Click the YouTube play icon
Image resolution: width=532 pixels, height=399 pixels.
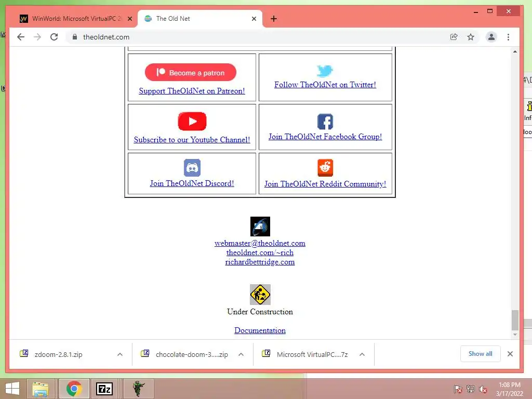[192, 121]
